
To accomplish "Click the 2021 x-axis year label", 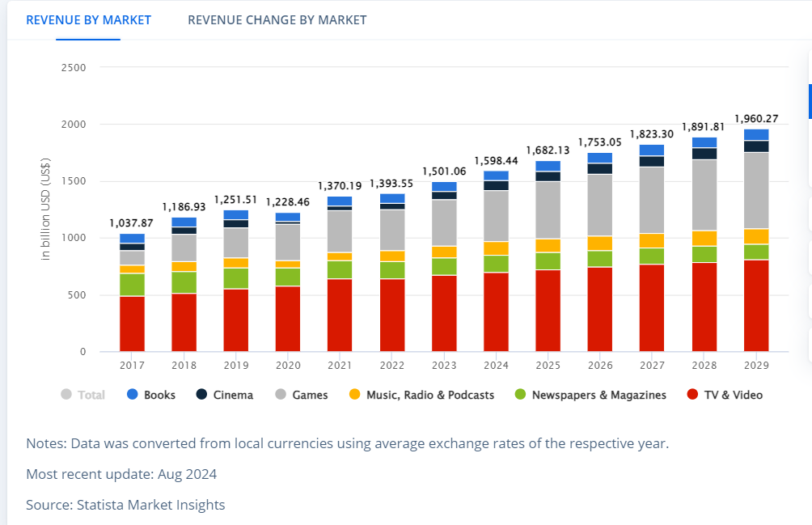I will pyautogui.click(x=340, y=366).
